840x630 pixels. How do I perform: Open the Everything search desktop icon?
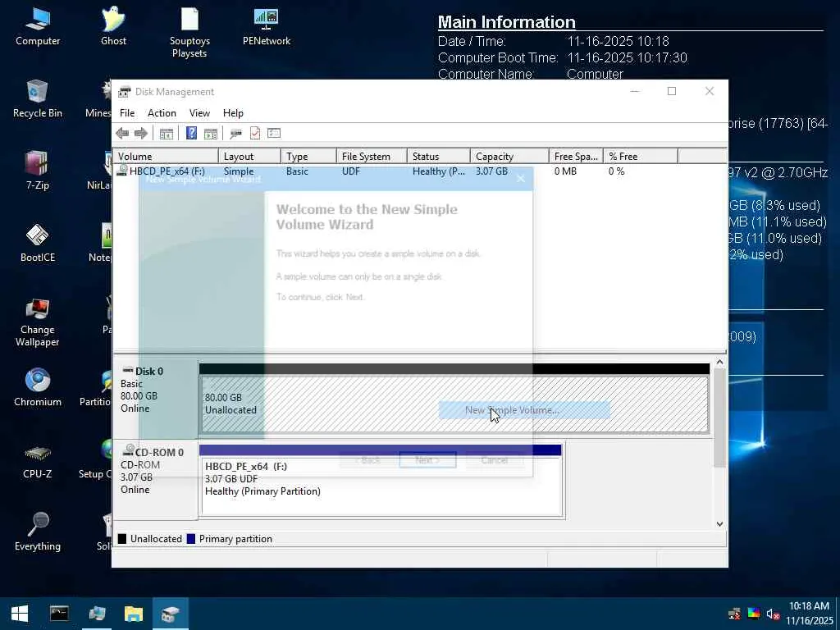click(x=38, y=532)
